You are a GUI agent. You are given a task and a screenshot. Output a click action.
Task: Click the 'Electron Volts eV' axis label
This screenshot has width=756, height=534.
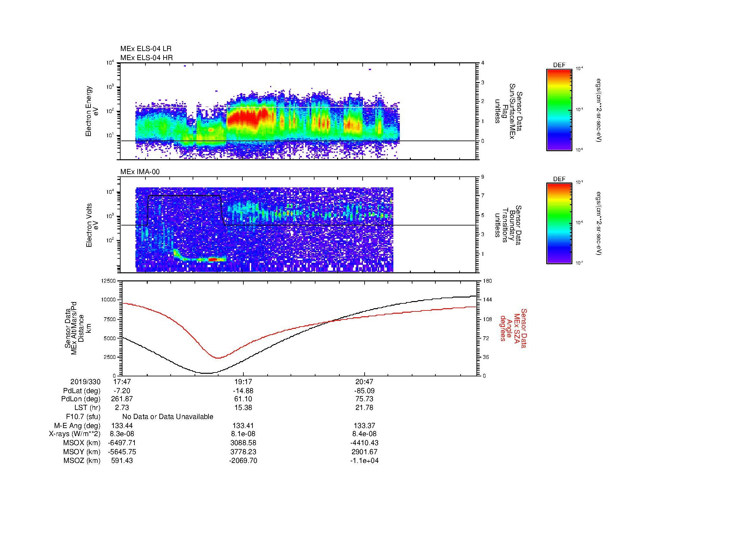pyautogui.click(x=92, y=225)
